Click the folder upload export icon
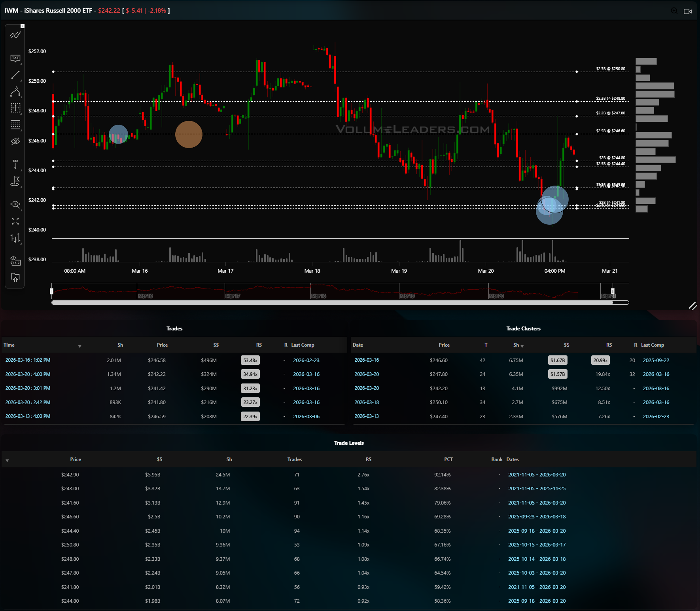The image size is (700, 611). (15, 277)
